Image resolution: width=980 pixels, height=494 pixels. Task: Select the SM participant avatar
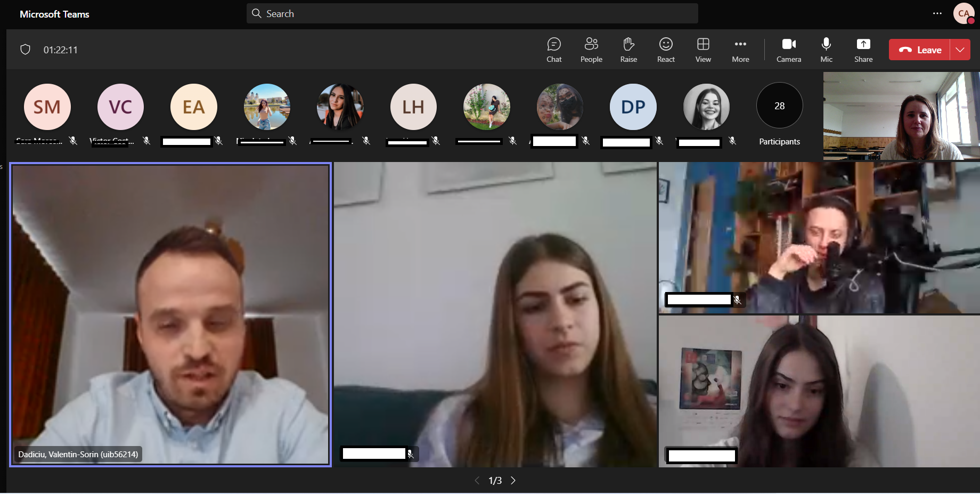(x=47, y=107)
